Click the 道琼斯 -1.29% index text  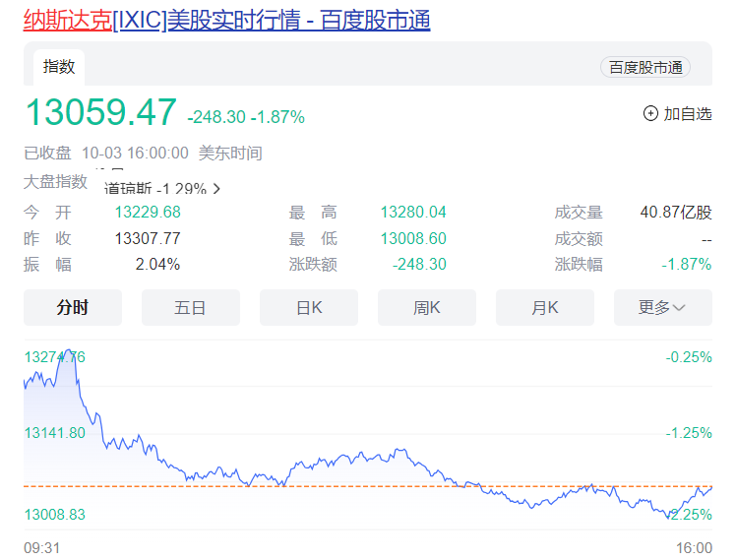(x=155, y=189)
